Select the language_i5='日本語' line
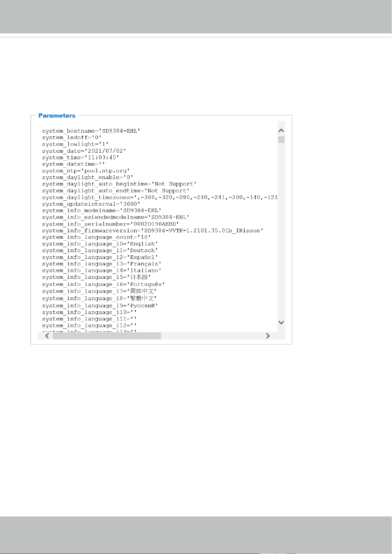392x554 pixels. 97,277
